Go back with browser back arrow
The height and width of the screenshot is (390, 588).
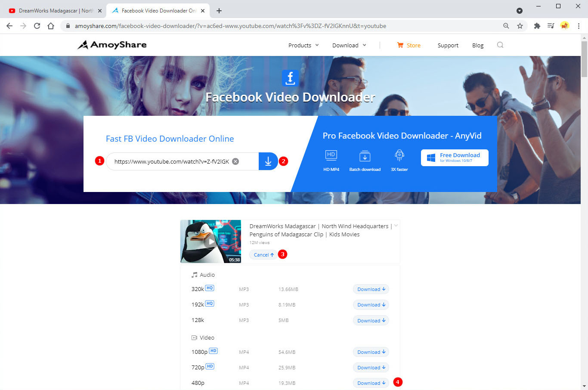pos(9,26)
